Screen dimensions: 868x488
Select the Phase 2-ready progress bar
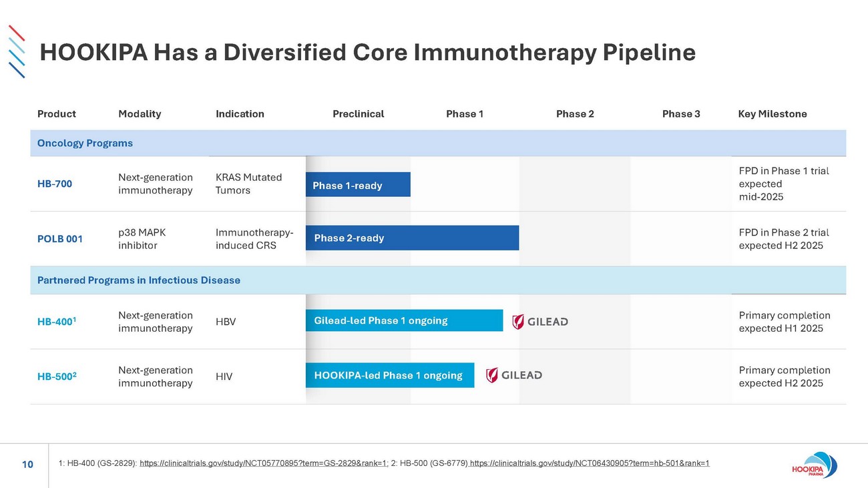412,238
